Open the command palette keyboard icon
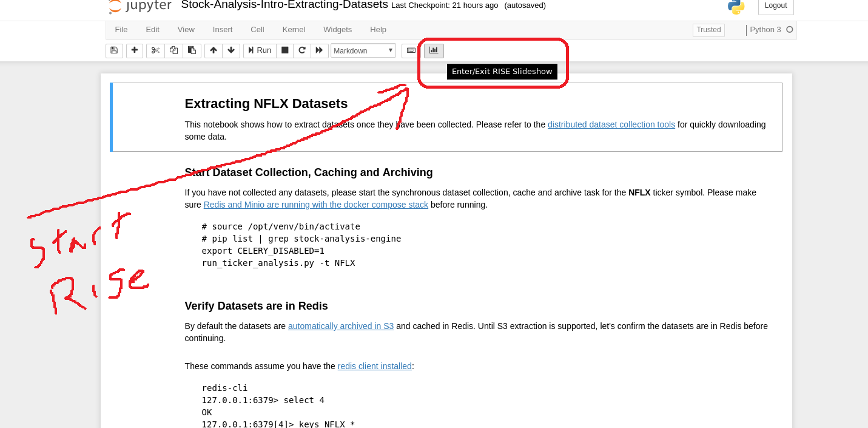This screenshot has height=428, width=868. [411, 50]
